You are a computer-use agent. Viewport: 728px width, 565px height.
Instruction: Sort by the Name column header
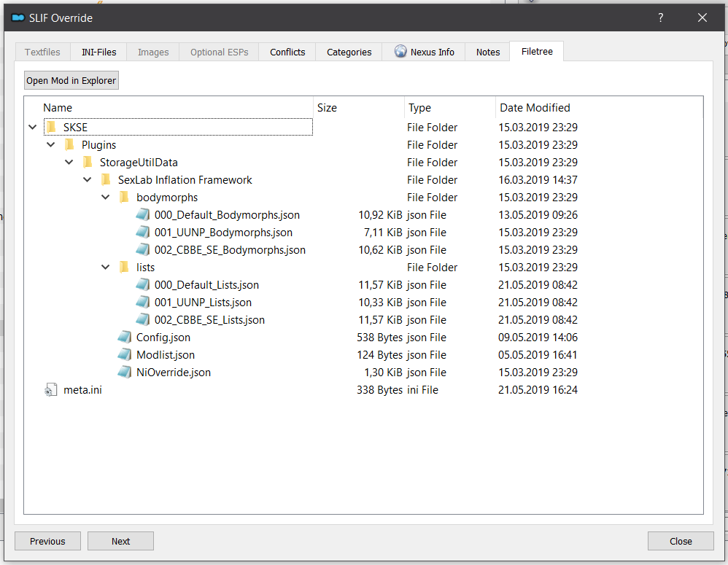pyautogui.click(x=58, y=108)
